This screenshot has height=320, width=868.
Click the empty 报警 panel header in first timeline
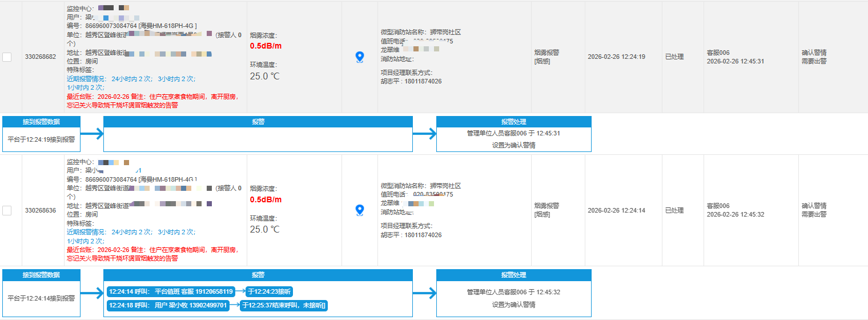258,122
